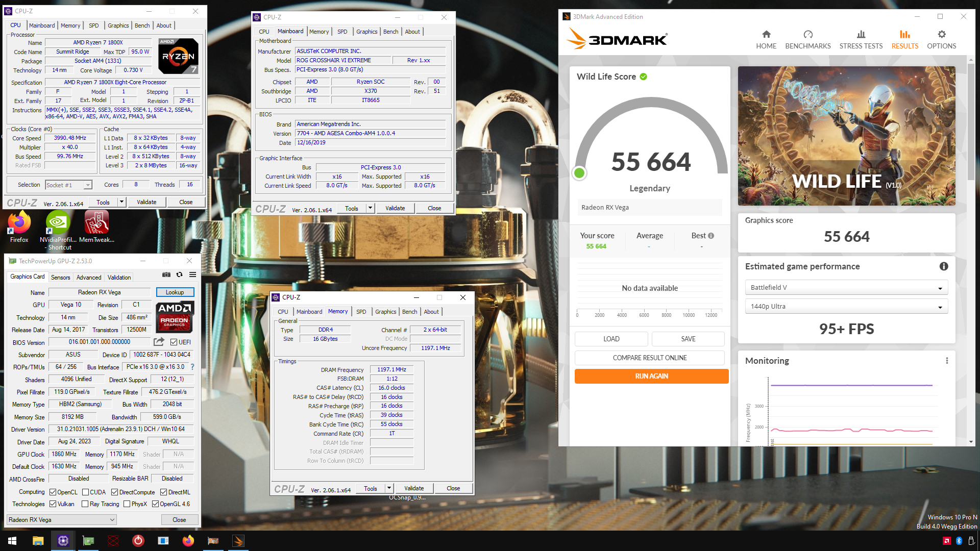Image resolution: width=980 pixels, height=551 pixels.
Task: Go to 3DMark Home
Action: tap(766, 39)
